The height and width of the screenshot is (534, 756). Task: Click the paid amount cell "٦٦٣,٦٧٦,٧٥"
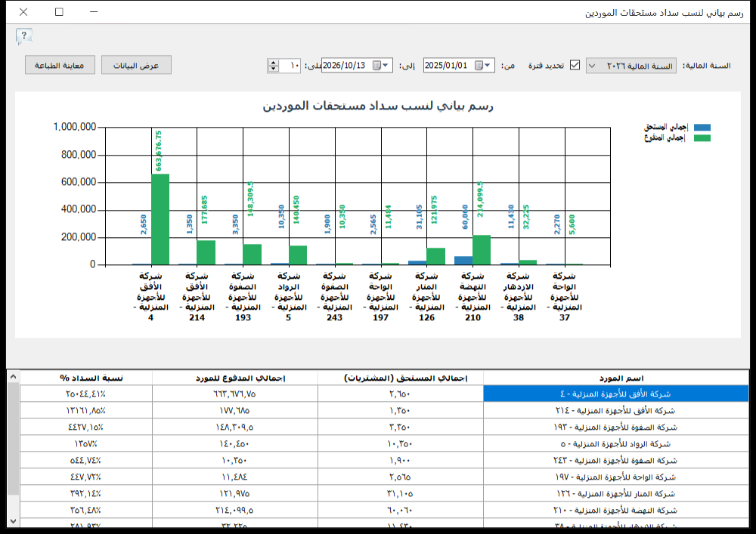pyautogui.click(x=235, y=394)
